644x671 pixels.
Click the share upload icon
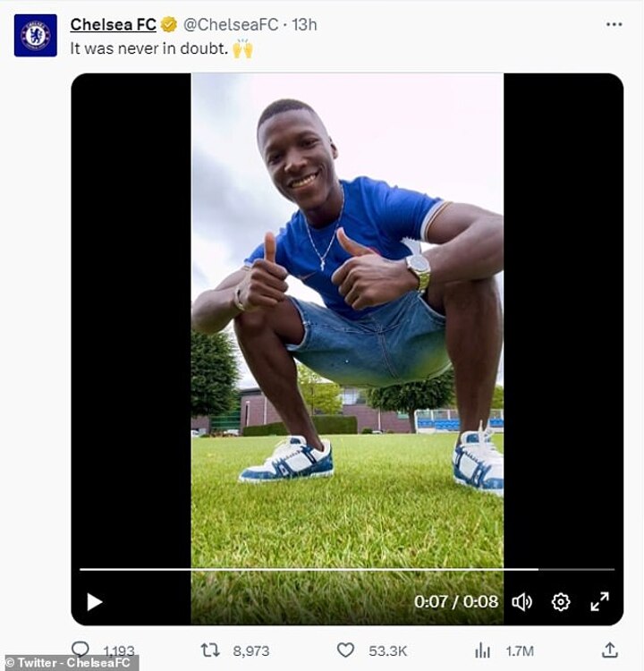[609, 650]
